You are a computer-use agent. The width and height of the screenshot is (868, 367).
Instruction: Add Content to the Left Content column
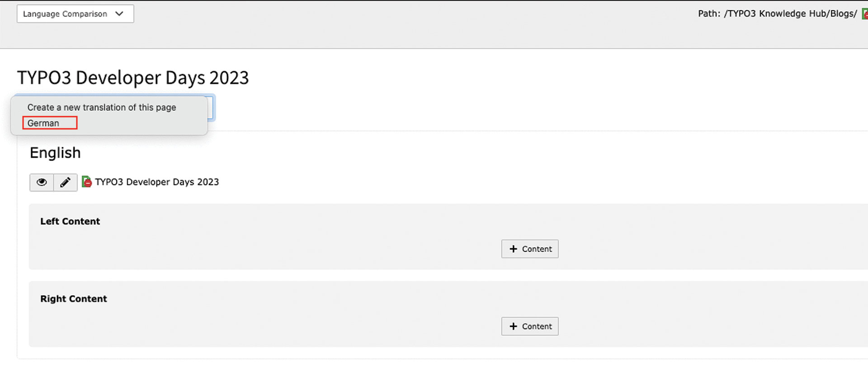(529, 249)
